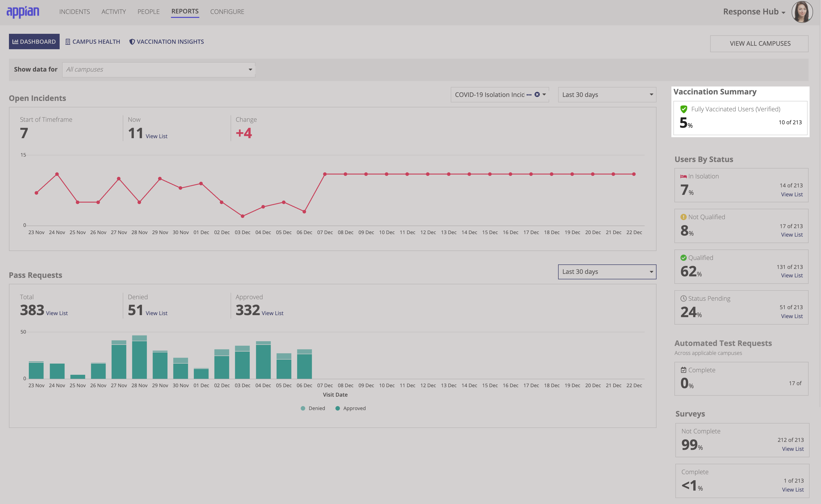Go to the ACTIVITY section
821x504 pixels.
[114, 12]
